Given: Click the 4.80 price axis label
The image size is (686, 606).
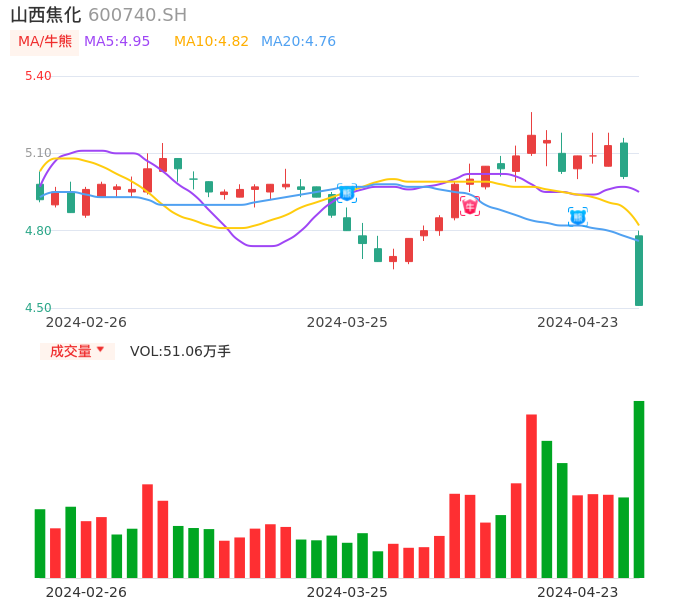Looking at the screenshot, I should [x=38, y=231].
